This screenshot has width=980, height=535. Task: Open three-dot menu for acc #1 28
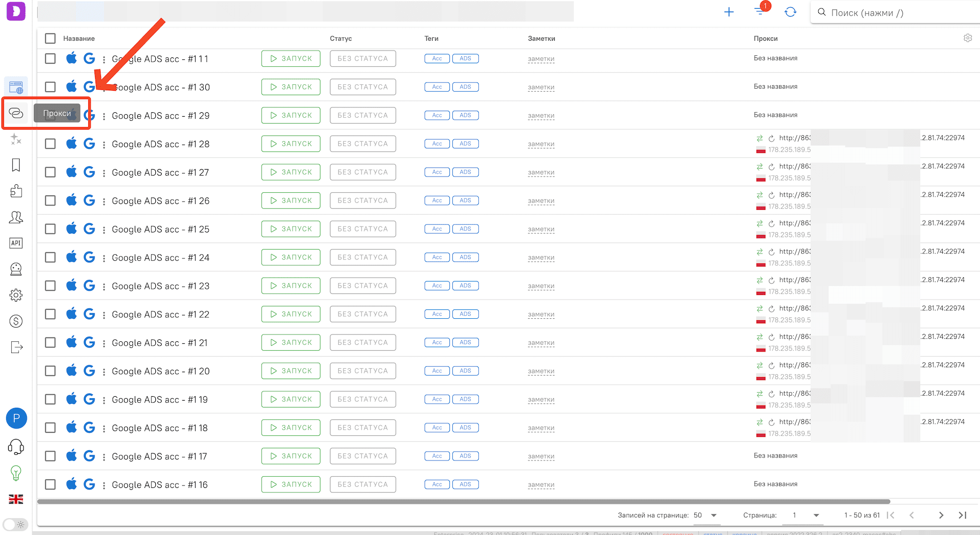104,144
